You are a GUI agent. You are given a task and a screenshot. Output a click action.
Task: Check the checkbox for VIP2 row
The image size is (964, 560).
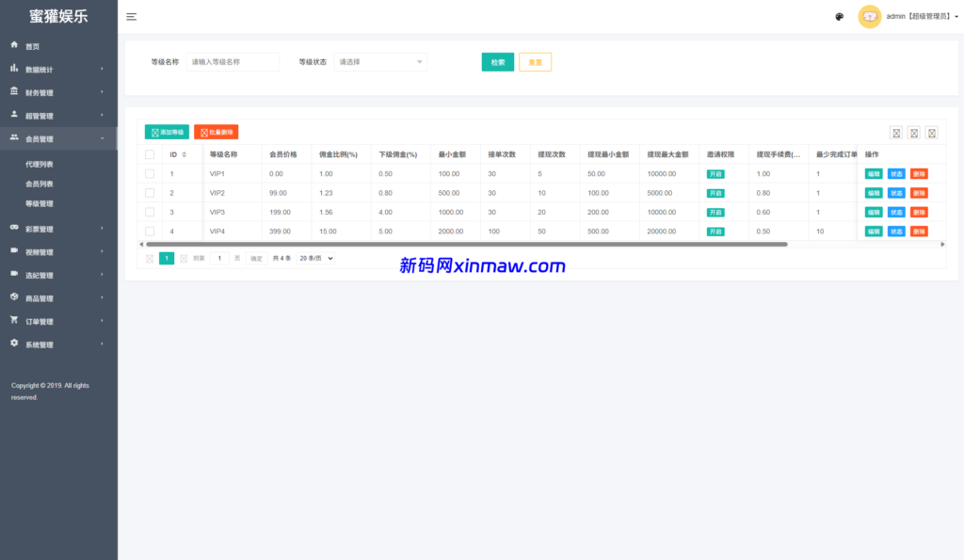pyautogui.click(x=148, y=192)
